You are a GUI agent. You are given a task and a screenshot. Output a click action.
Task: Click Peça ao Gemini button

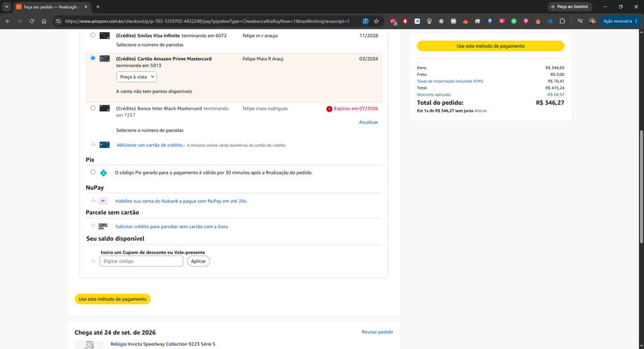569,6
